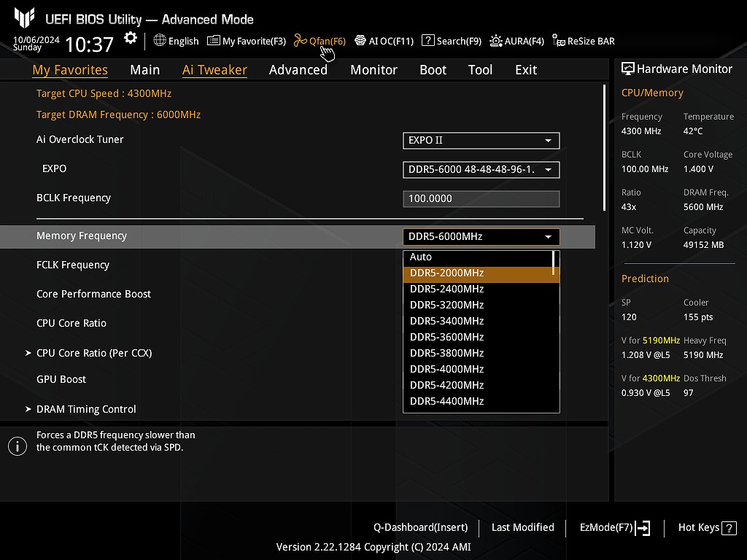This screenshot has height=560, width=747.
Task: Click the globe language icon
Action: point(160,41)
